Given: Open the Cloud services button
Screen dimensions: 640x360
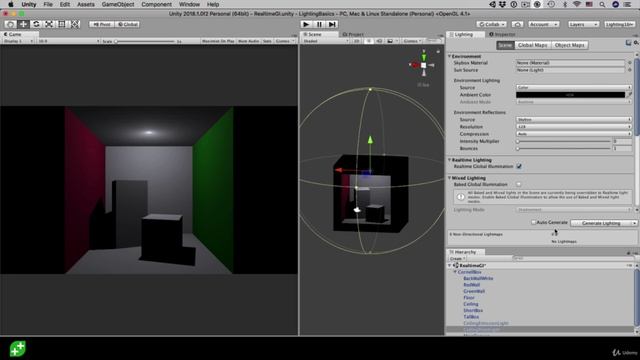Looking at the screenshot, I should [x=517, y=24].
